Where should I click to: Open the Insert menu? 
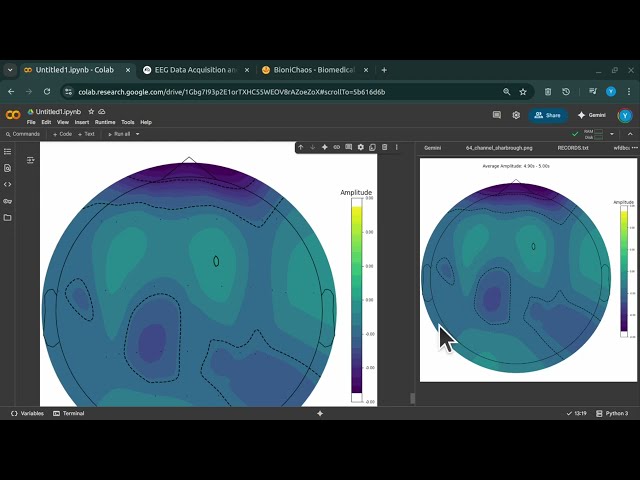82,122
